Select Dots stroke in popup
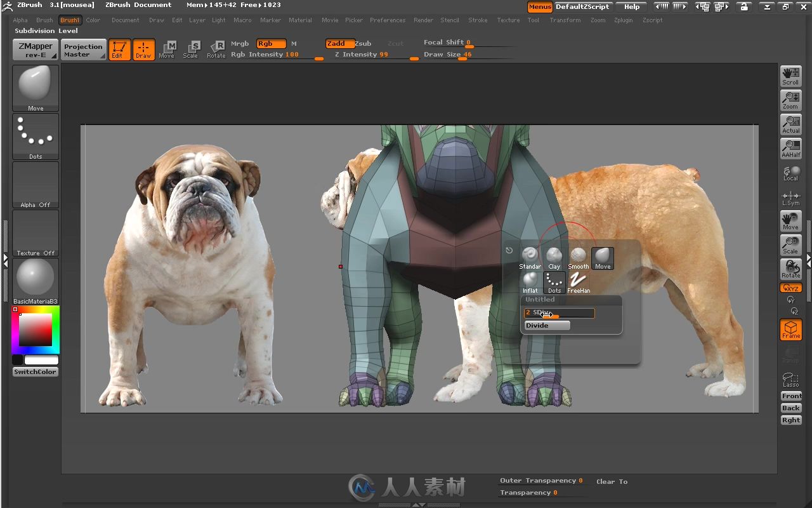Screen dimensions: 812x508 554,283
